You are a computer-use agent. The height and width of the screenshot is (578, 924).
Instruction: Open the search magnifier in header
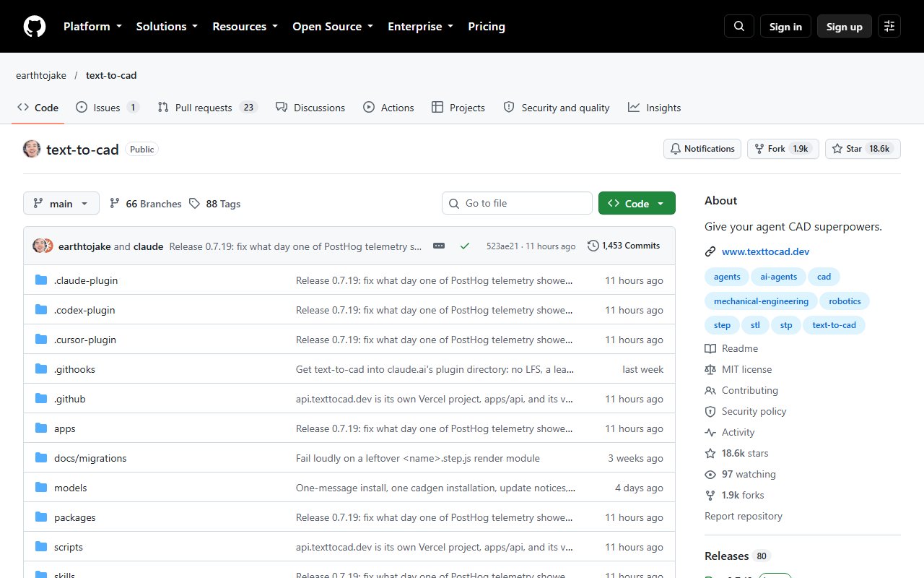coord(739,26)
